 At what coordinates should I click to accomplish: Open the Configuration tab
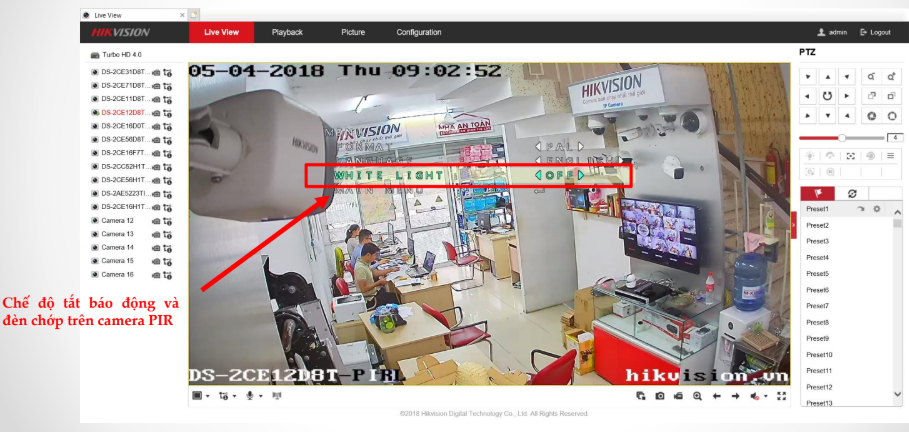[419, 32]
